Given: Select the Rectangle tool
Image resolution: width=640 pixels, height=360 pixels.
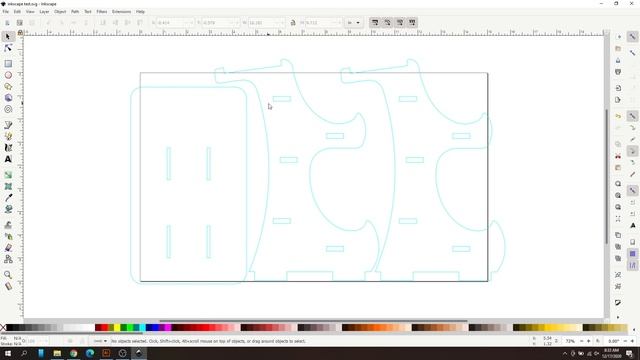Looking at the screenshot, I should (x=8, y=64).
